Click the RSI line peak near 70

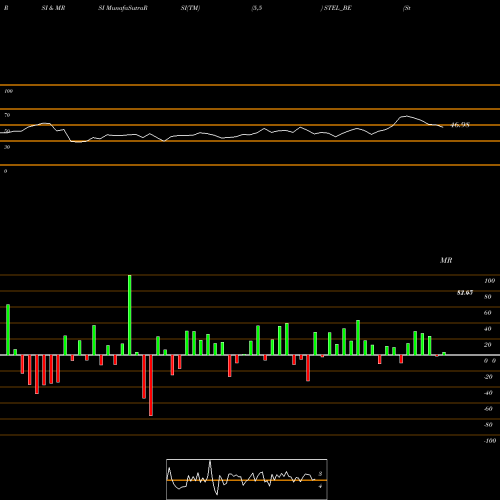pos(406,116)
